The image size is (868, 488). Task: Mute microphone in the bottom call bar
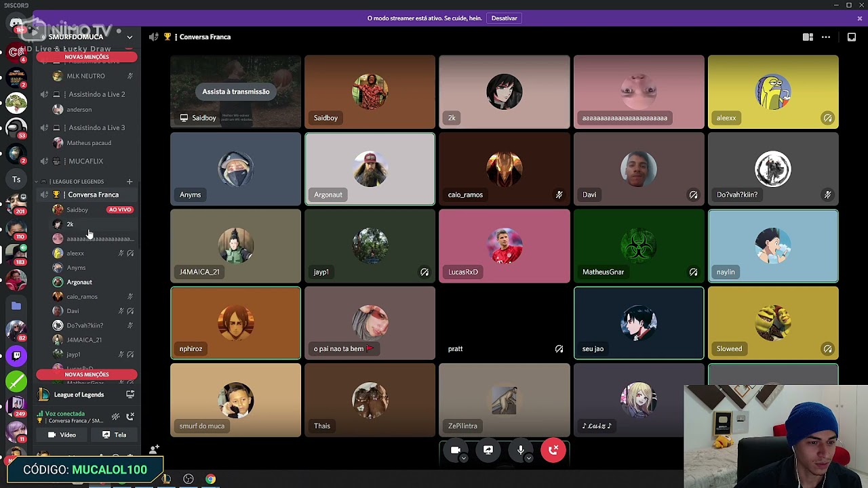pos(521,450)
